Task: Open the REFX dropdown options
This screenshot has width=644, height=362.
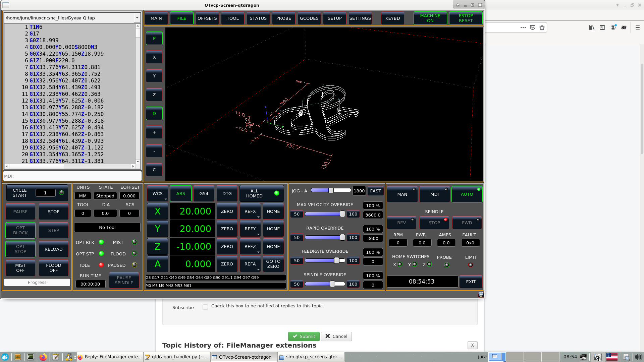Action: point(258,217)
